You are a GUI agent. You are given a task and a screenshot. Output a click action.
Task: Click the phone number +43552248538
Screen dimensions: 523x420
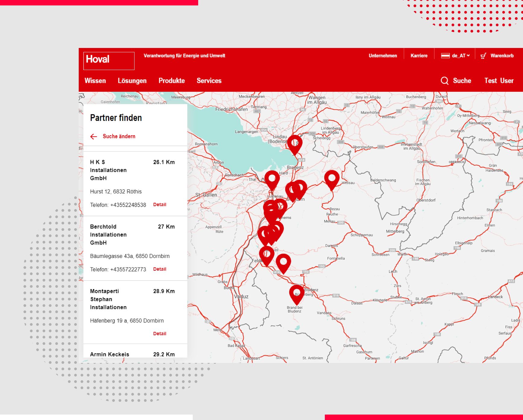pos(128,205)
